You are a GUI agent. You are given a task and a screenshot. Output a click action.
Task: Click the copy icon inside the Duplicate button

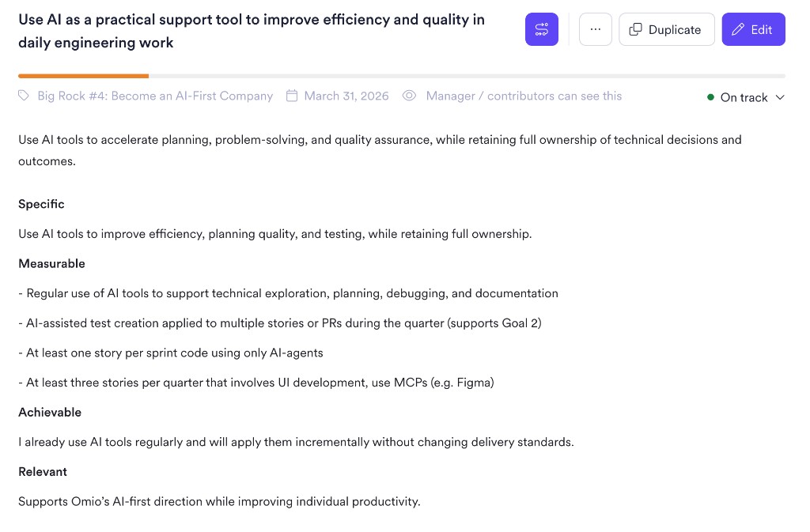pos(636,28)
